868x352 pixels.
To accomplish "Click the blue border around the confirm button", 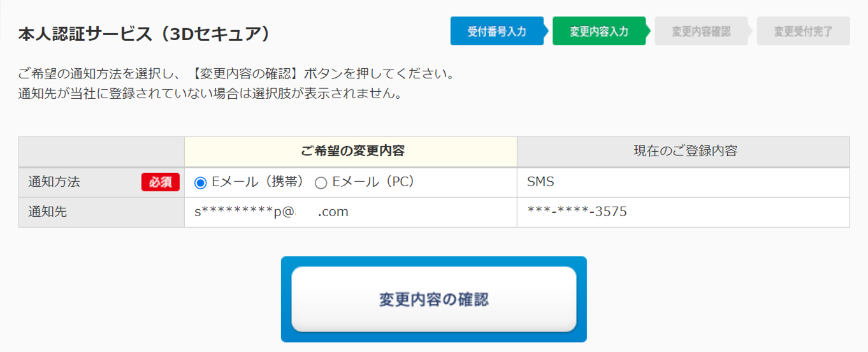I will (x=433, y=261).
